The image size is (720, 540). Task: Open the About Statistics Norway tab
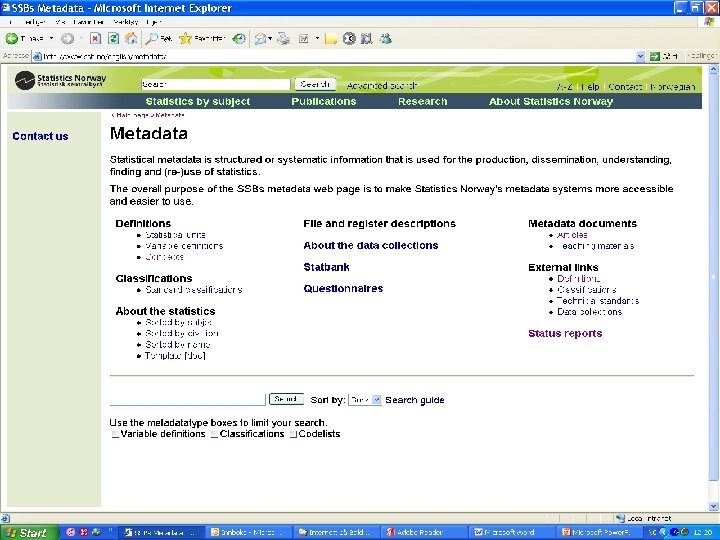[x=551, y=101]
